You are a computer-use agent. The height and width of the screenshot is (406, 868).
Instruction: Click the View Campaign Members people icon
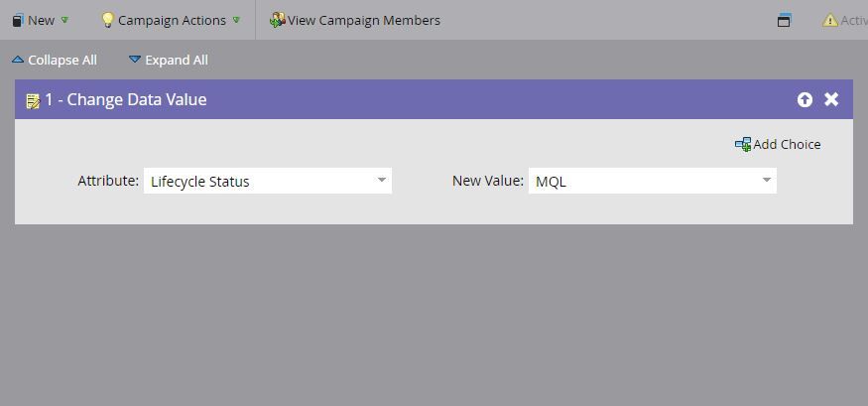pyautogui.click(x=277, y=20)
